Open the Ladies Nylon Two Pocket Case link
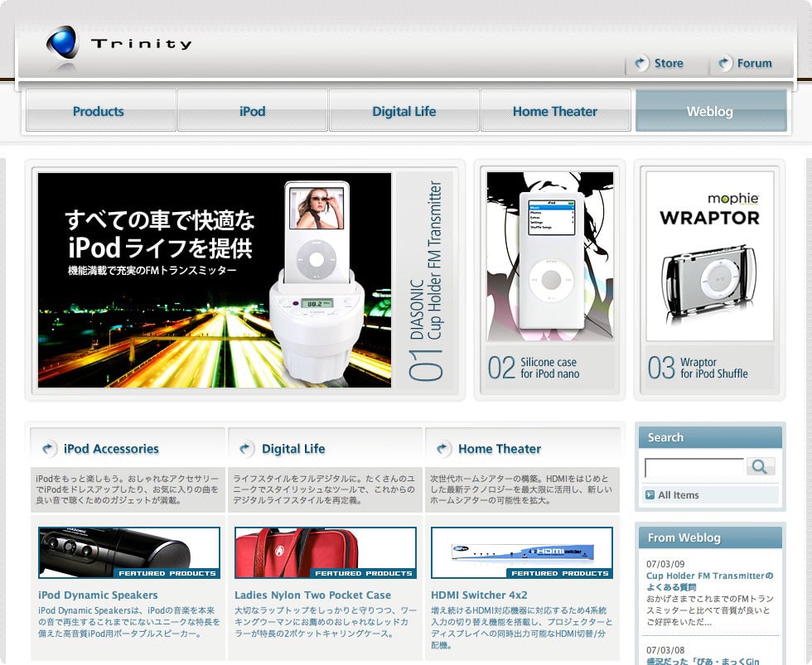The height and width of the screenshot is (665, 812). pyautogui.click(x=312, y=595)
